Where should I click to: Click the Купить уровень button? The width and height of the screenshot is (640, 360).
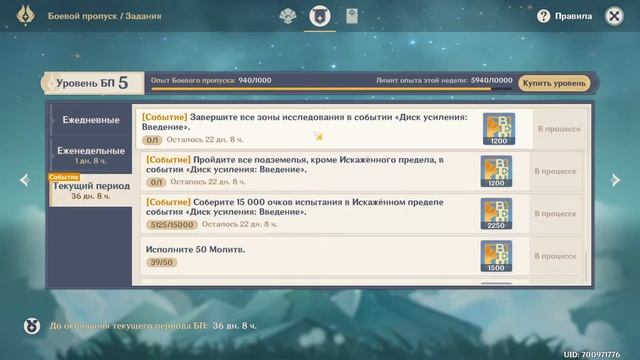554,83
